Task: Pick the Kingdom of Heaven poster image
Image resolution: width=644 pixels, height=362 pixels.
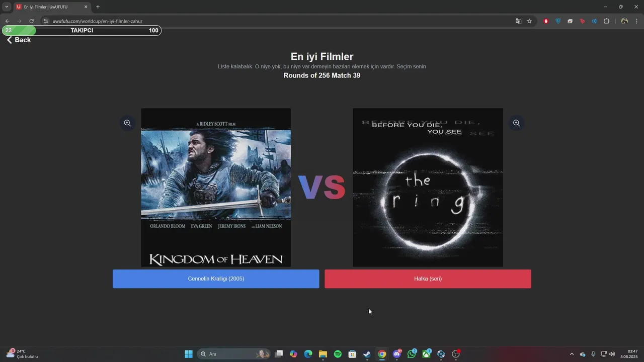Action: 216,188
